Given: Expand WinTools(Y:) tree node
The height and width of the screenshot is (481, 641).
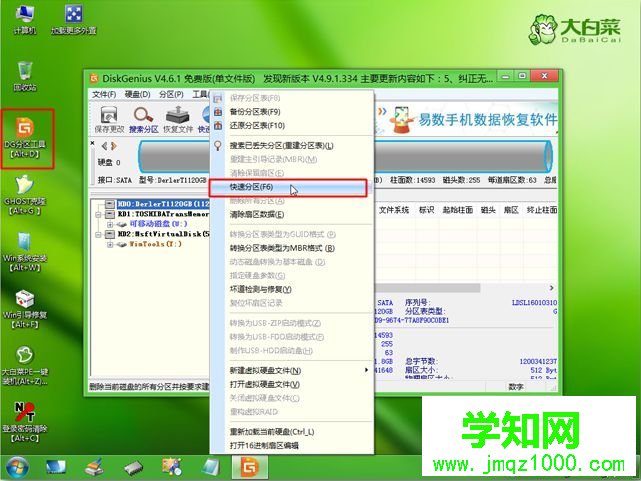Looking at the screenshot, I should click(110, 245).
